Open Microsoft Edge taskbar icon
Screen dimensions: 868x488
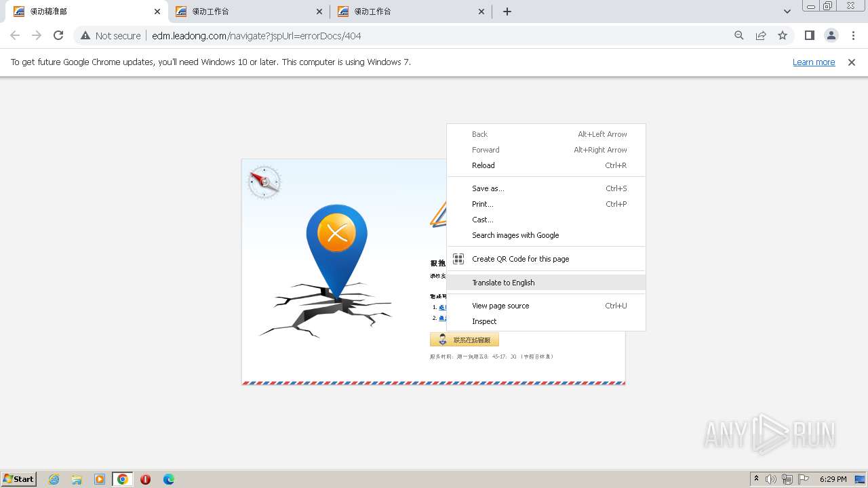(x=168, y=479)
